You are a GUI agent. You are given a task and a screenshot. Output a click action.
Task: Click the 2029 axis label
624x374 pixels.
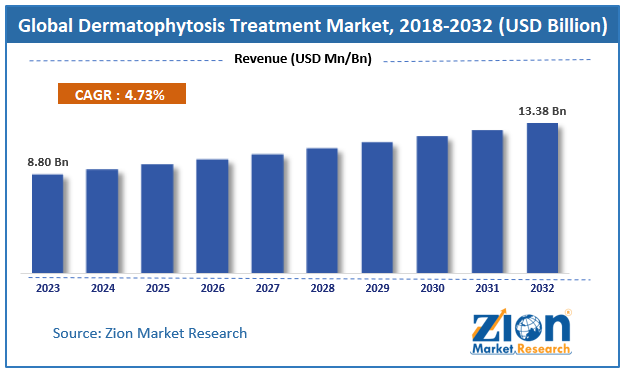tap(377, 288)
